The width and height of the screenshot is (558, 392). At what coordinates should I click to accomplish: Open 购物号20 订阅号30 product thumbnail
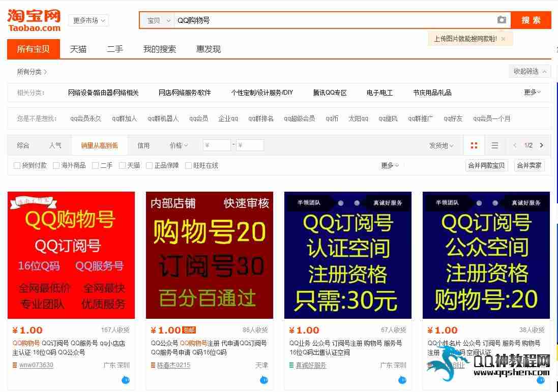210,255
